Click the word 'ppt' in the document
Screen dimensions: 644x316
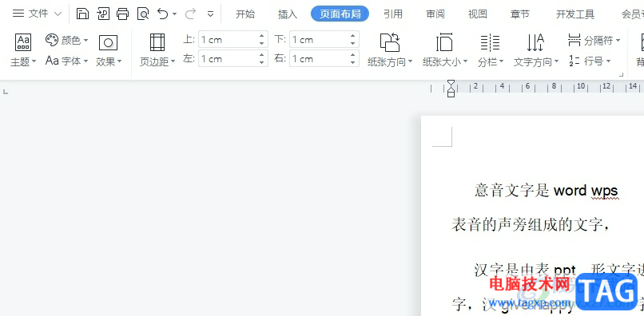pos(565,271)
